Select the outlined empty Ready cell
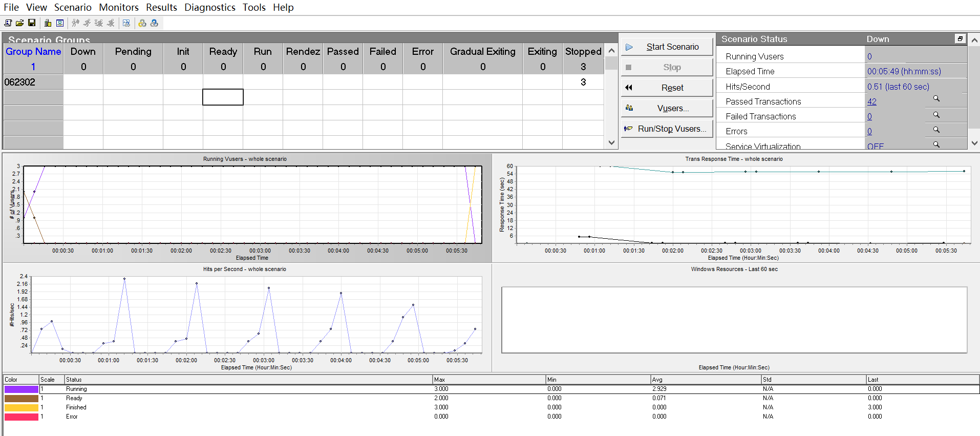 coord(223,97)
